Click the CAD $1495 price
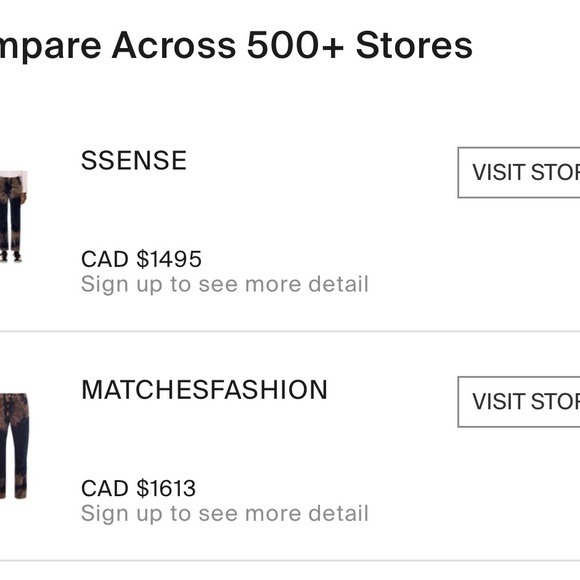The height and width of the screenshot is (580, 580). click(141, 259)
